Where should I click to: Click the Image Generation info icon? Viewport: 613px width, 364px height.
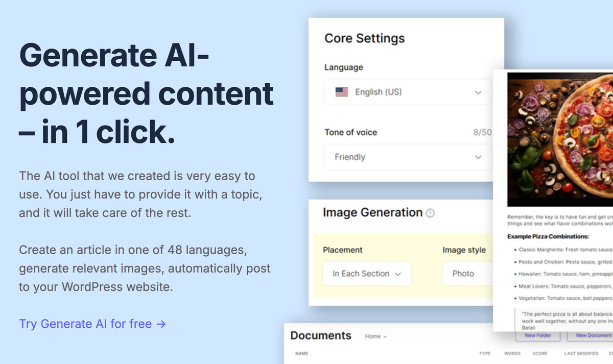coord(430,213)
